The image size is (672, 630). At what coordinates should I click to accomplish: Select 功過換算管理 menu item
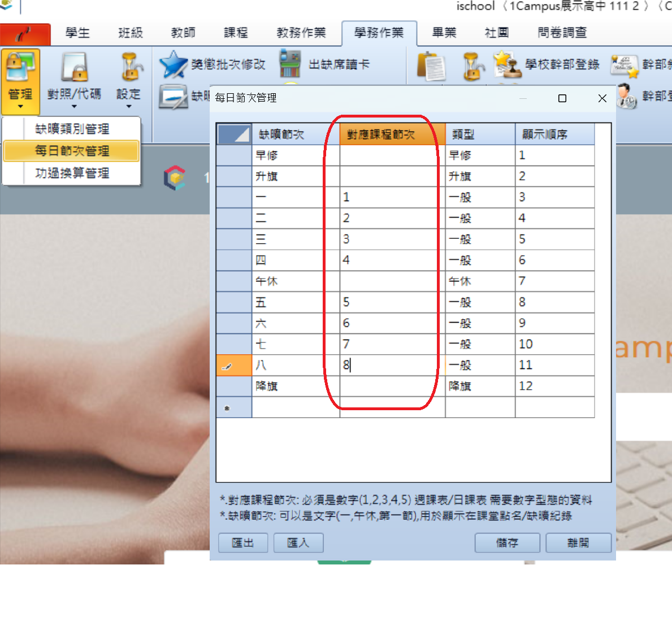coord(72,173)
